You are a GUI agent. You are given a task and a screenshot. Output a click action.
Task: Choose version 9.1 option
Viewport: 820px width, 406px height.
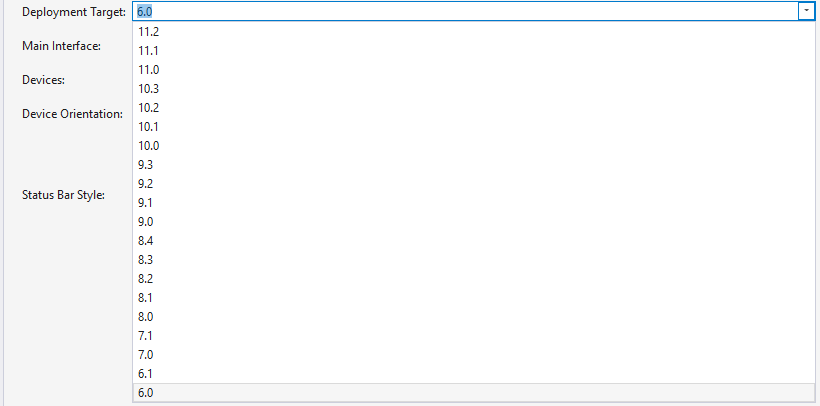(x=146, y=203)
